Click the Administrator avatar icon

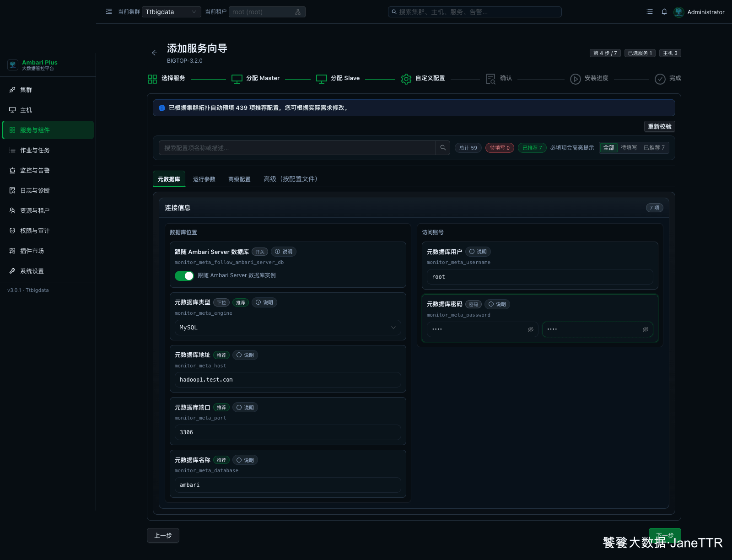coord(679,12)
